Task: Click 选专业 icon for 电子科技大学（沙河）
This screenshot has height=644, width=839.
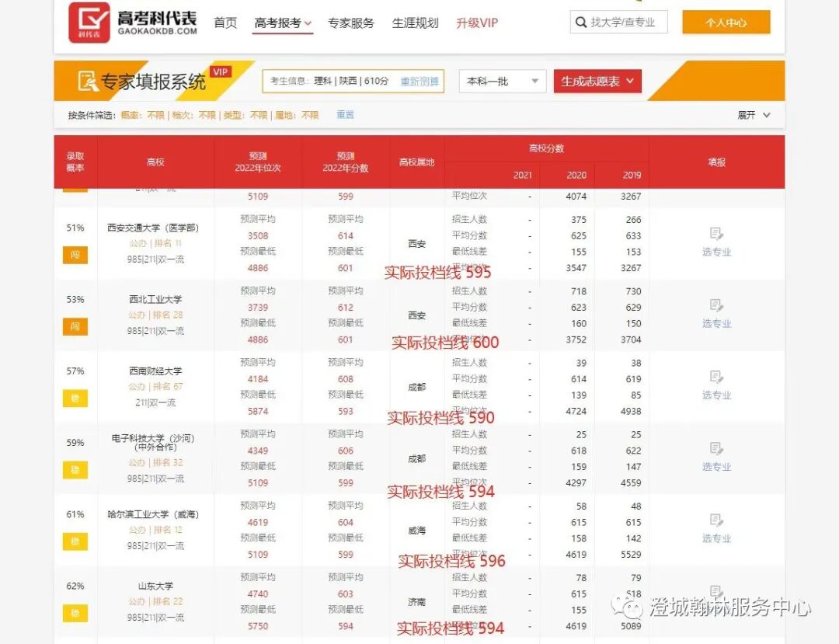Action: 716,449
